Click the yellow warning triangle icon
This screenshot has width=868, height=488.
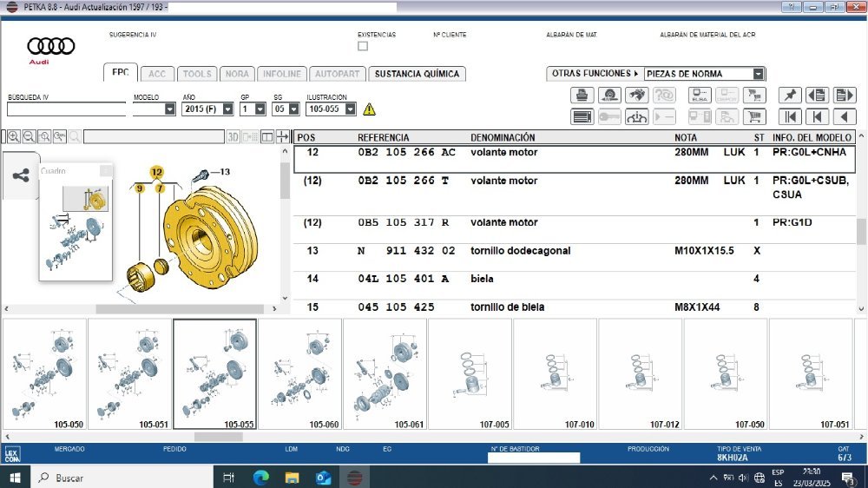pyautogui.click(x=369, y=109)
